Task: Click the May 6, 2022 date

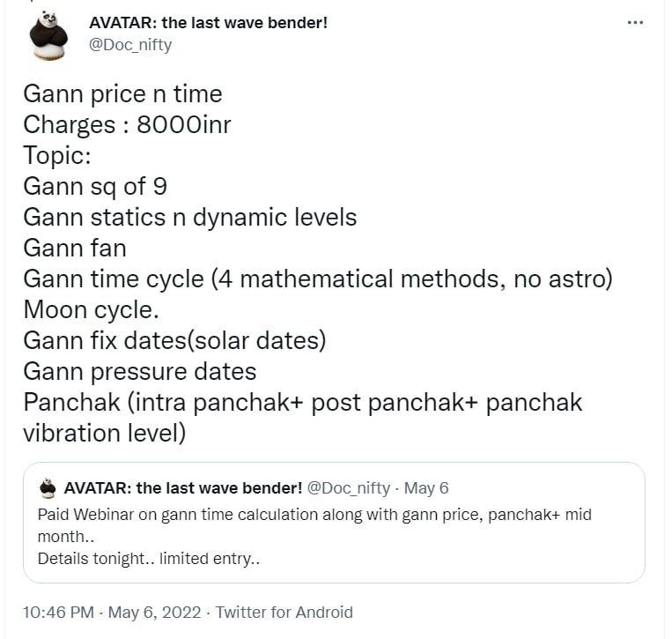Action: tap(154, 612)
